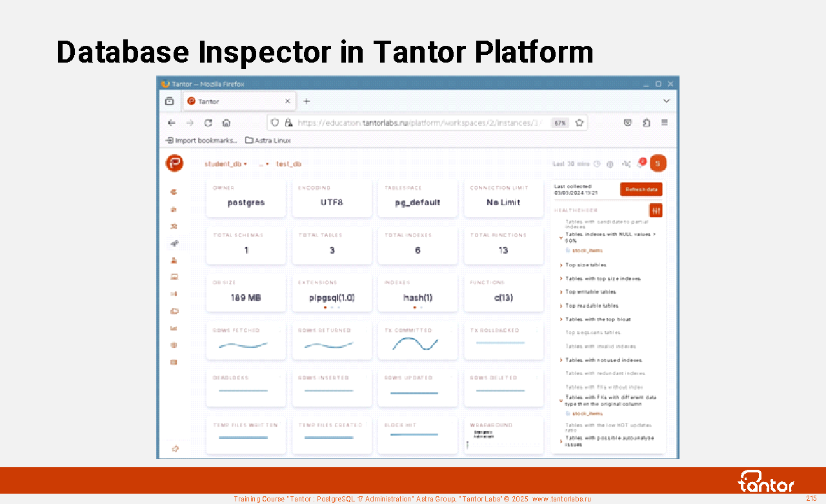826x504 pixels.
Task: Open the student_db dropdown
Action: (x=226, y=164)
